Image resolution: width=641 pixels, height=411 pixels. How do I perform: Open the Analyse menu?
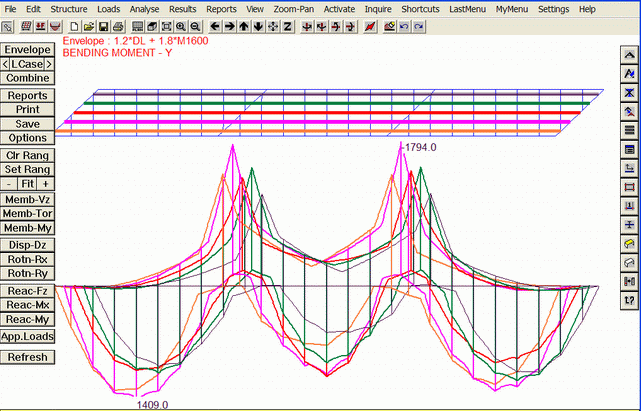point(144,9)
